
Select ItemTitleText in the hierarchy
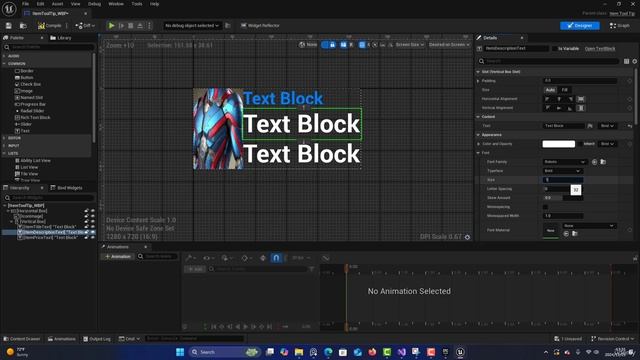click(47, 227)
